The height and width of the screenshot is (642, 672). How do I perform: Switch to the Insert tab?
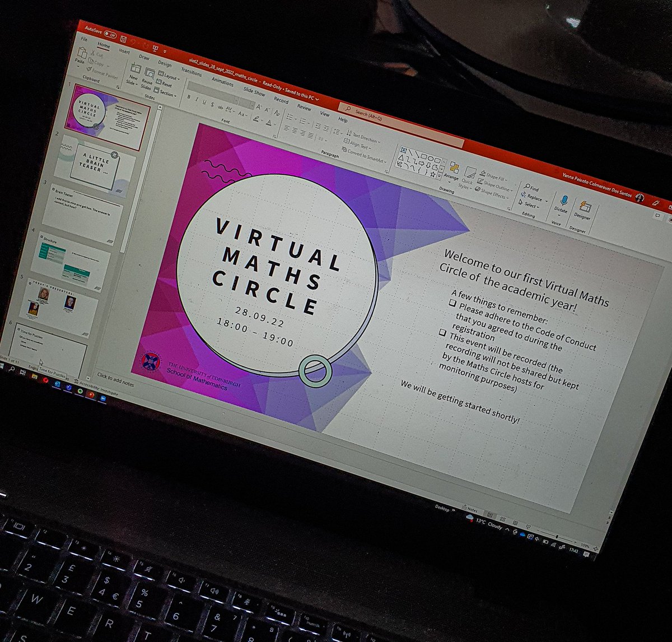(x=124, y=52)
